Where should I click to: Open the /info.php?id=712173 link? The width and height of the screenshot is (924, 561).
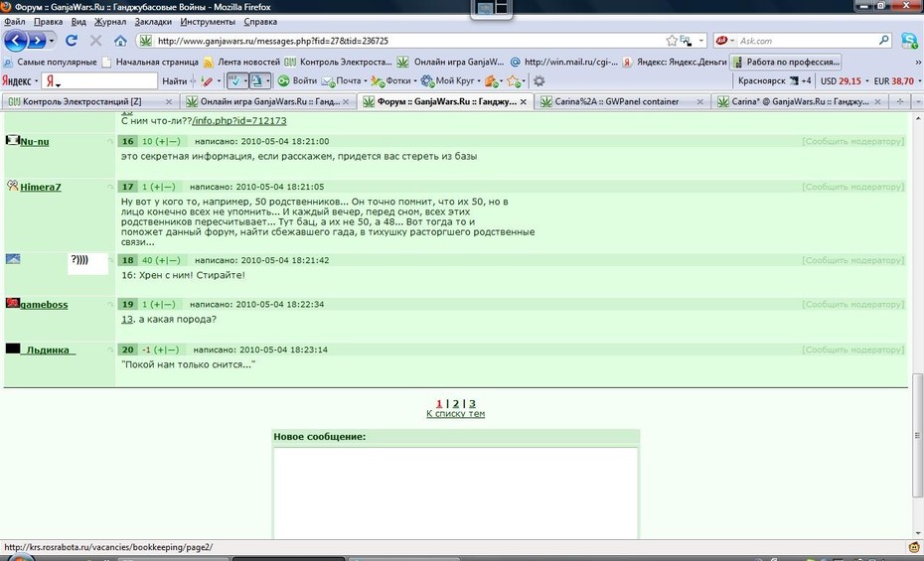(239, 121)
